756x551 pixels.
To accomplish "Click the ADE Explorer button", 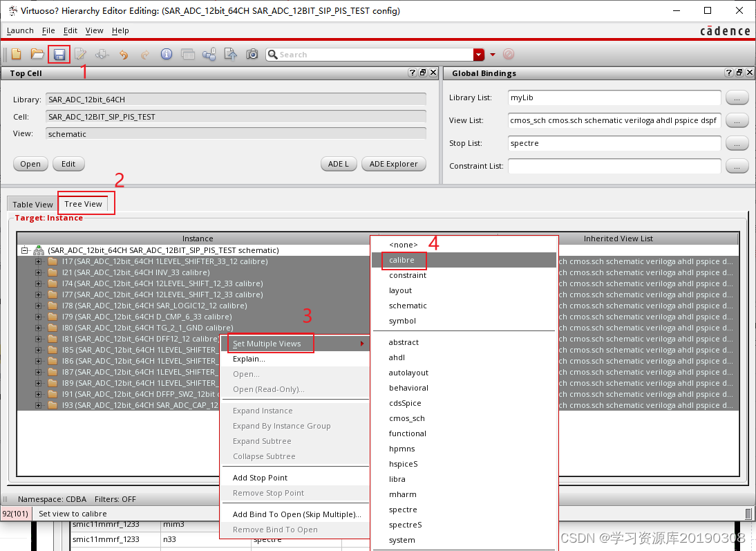I will pyautogui.click(x=393, y=164).
